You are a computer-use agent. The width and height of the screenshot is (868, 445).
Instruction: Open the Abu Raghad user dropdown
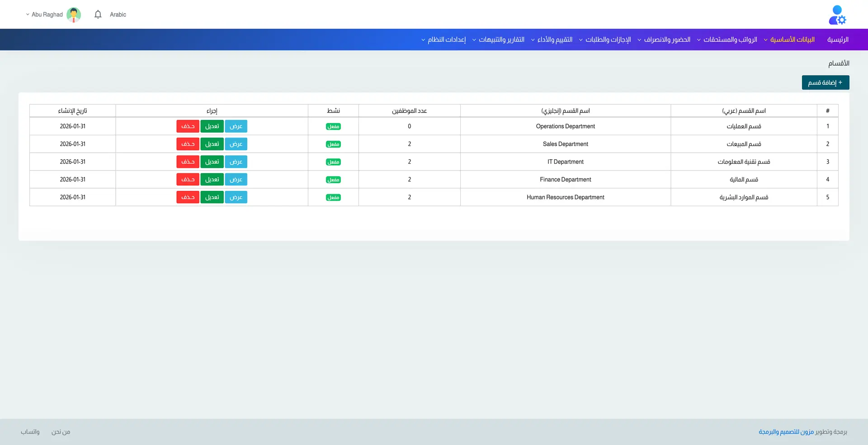[x=44, y=14]
